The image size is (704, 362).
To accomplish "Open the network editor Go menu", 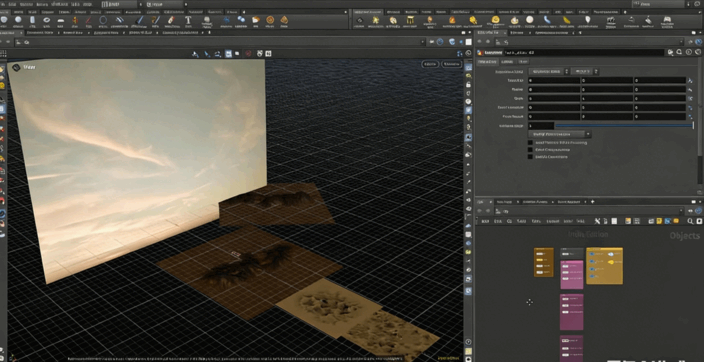I will click(x=509, y=221).
